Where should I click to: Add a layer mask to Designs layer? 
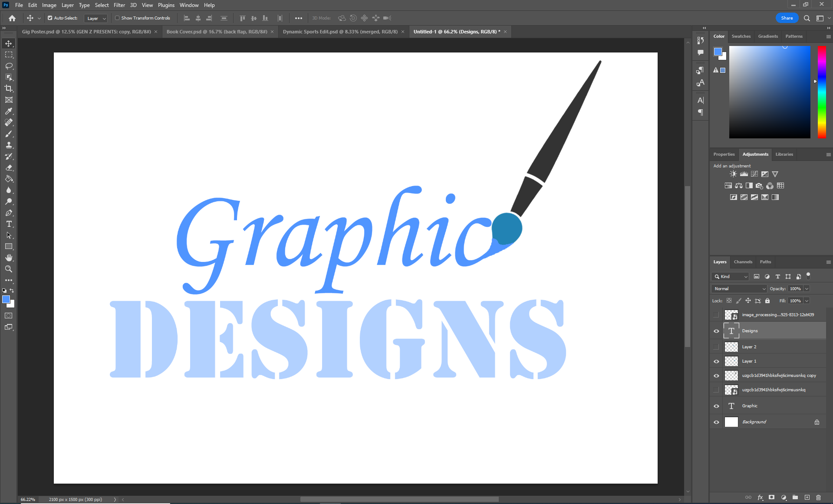[771, 497]
